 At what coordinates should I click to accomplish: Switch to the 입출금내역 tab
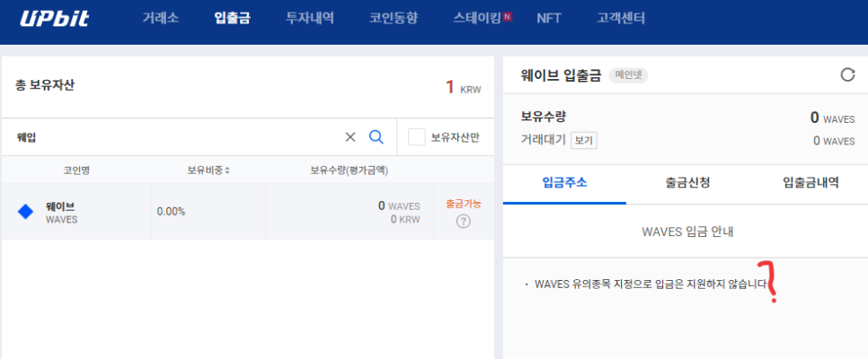(810, 183)
